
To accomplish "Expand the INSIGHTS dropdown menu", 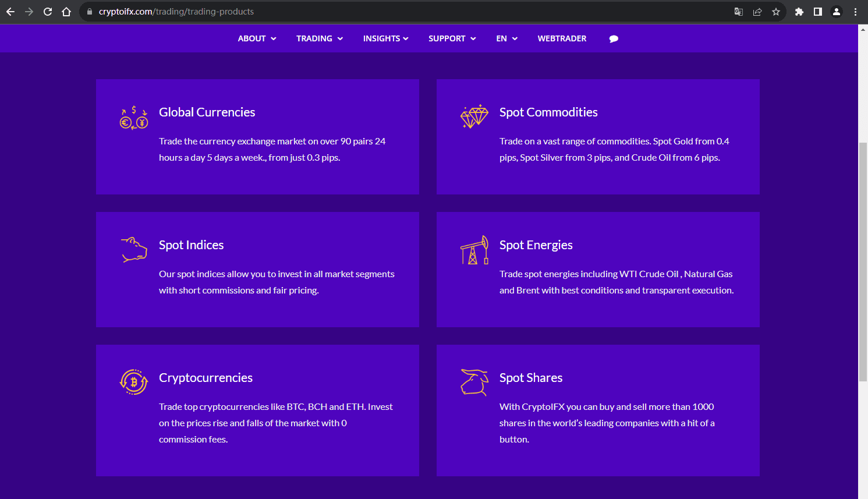I will [x=386, y=38].
